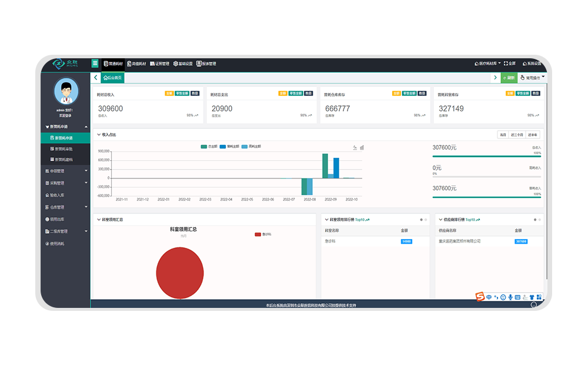The image size is (588, 365).
Task: Click the green hamburger sidebar toggle icon
Action: [x=95, y=64]
